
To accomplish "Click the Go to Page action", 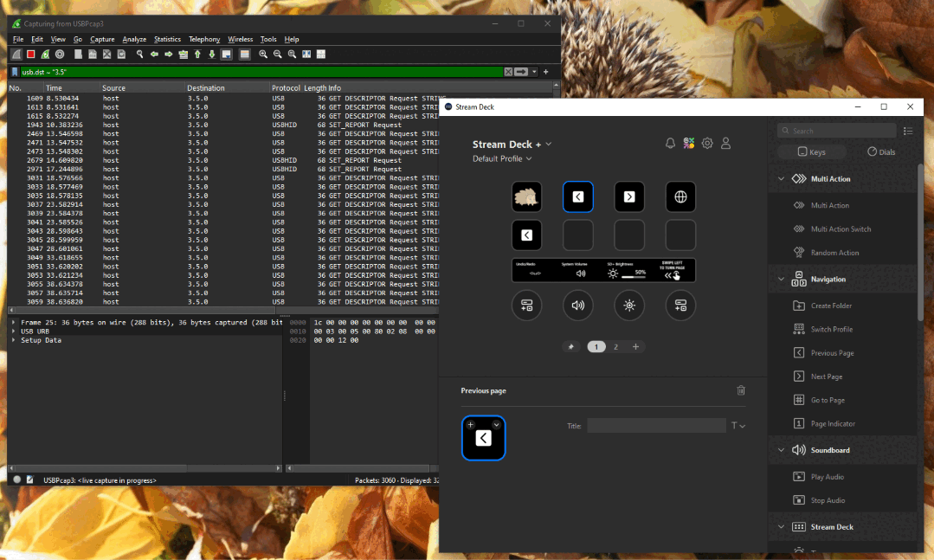I will click(827, 401).
